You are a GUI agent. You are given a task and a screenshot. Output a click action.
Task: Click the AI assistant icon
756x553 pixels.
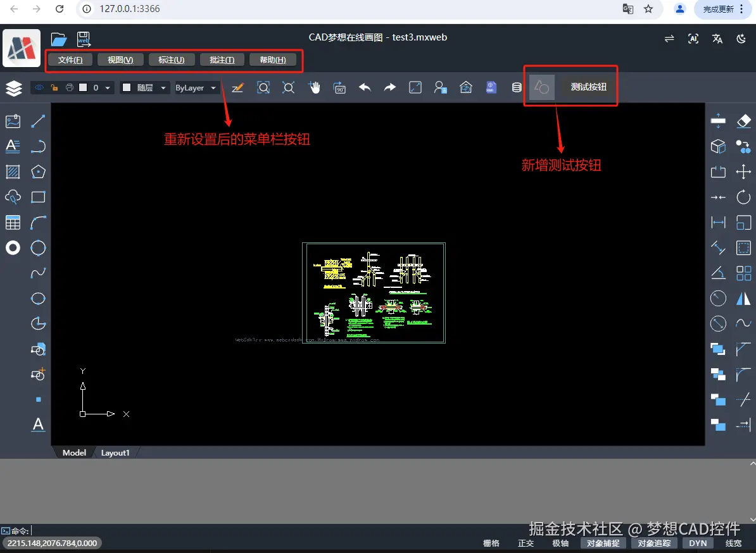pos(693,39)
